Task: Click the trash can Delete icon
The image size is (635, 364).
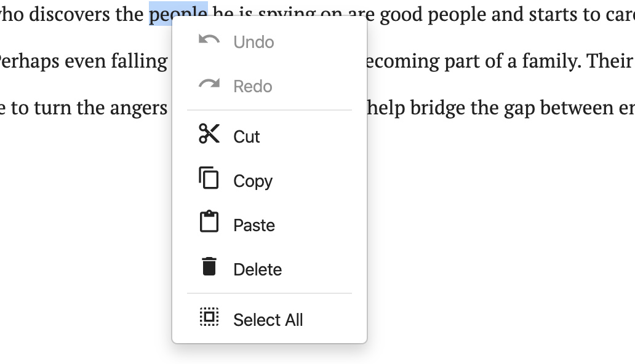Action: click(209, 266)
